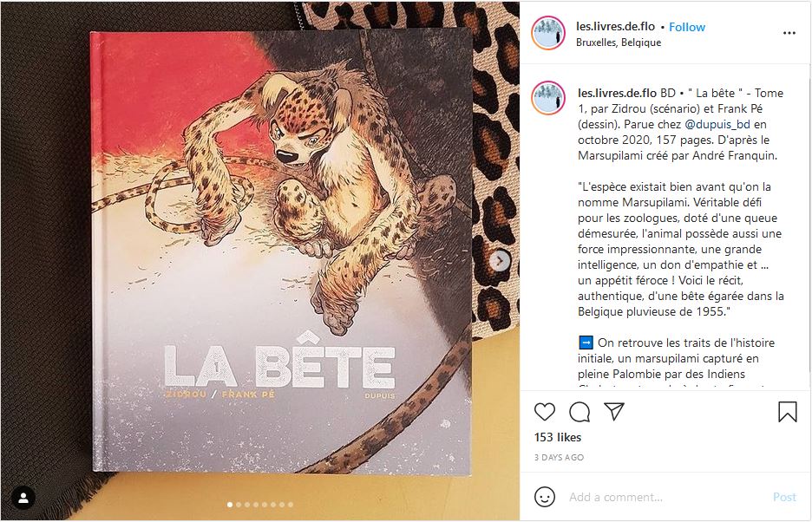Go to next photo with arrow button
This screenshot has height=522, width=812.
point(500,260)
